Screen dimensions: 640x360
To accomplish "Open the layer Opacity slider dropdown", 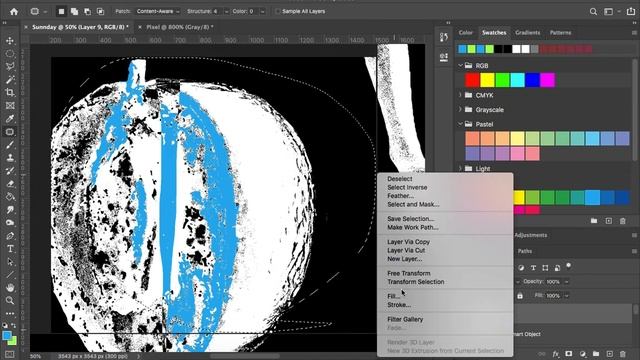I will tap(567, 282).
